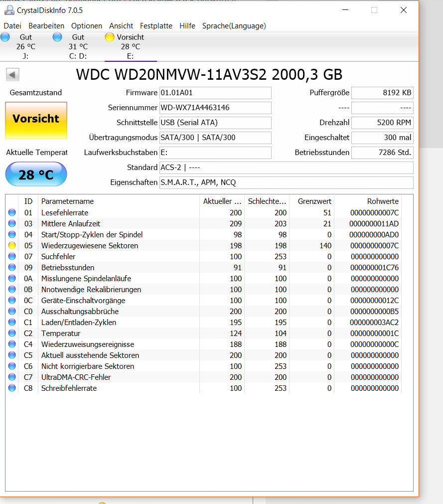The height and width of the screenshot is (504, 443).
Task: Close the CrystalDiskInfo window
Action: tap(404, 10)
